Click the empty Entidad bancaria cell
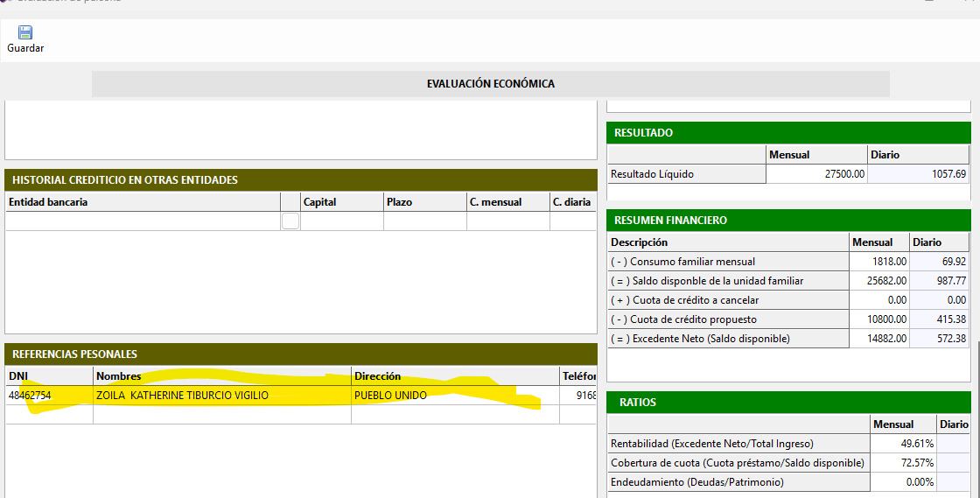 (x=143, y=221)
